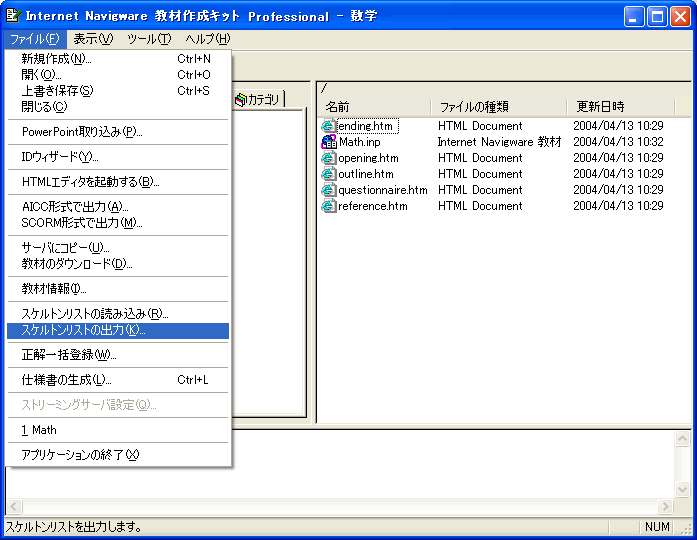Click horizontal scrollbar left arrow
The width and height of the screenshot is (697, 540).
pyautogui.click(x=14, y=506)
